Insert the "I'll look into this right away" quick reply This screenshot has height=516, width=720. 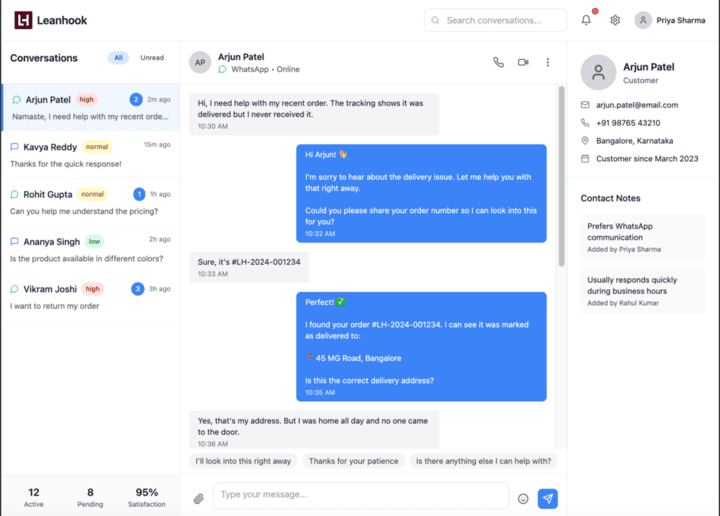point(243,461)
